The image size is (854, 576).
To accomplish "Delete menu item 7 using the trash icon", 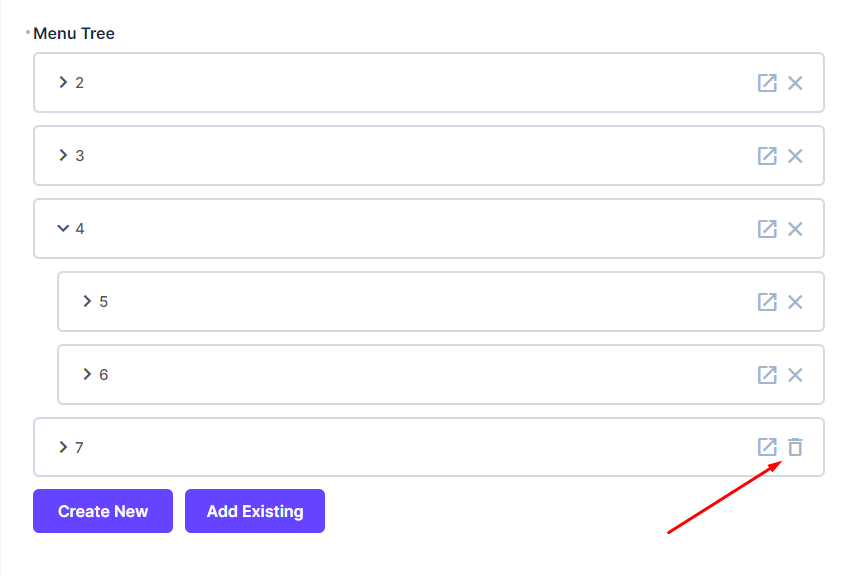I will [795, 447].
